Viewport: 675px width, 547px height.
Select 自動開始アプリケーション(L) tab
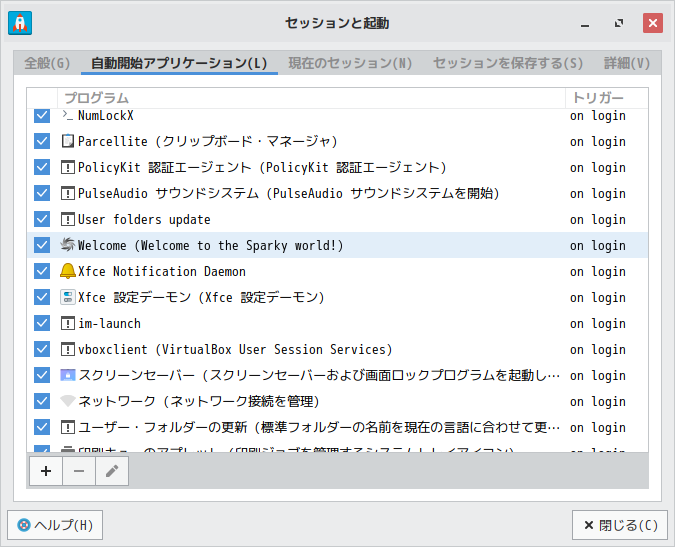click(x=179, y=63)
